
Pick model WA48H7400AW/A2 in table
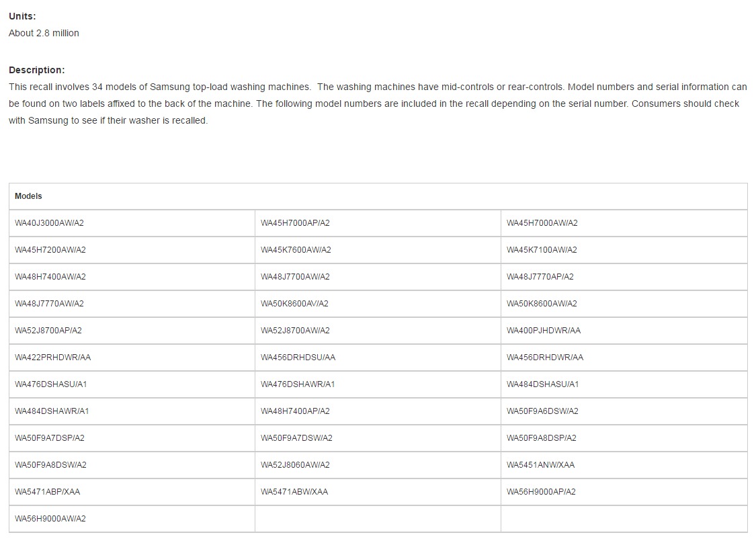coord(50,277)
